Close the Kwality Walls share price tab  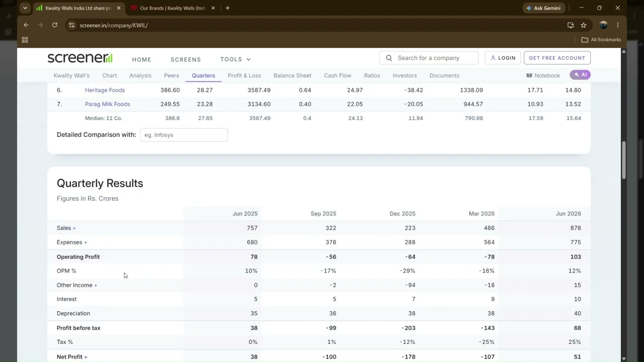(119, 8)
